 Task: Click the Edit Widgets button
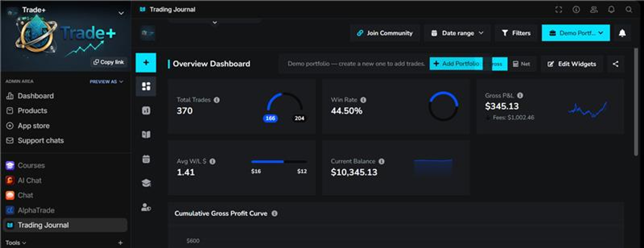pyautogui.click(x=572, y=64)
